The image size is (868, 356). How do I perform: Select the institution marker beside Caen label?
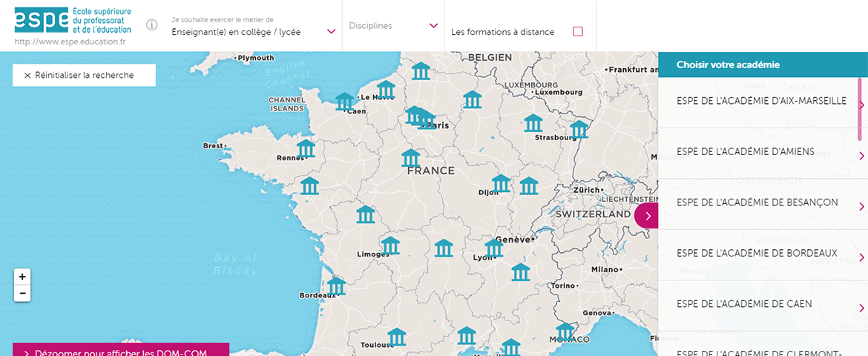(x=344, y=102)
